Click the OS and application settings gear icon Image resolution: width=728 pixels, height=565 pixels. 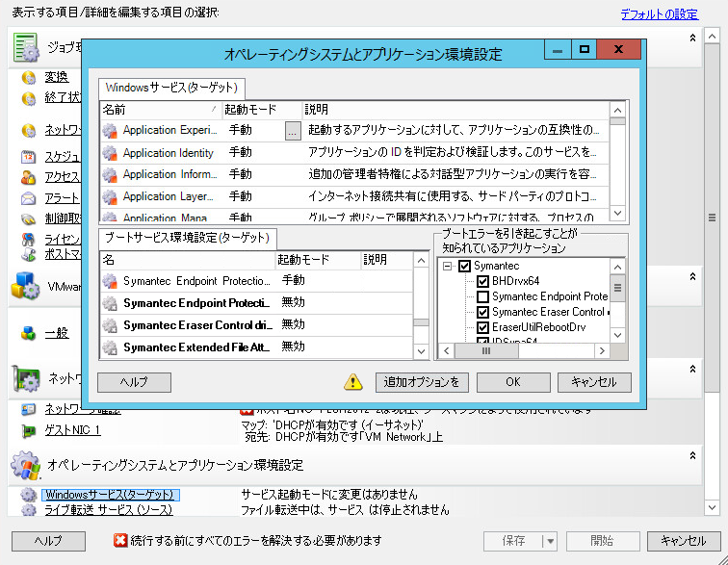[x=26, y=465]
